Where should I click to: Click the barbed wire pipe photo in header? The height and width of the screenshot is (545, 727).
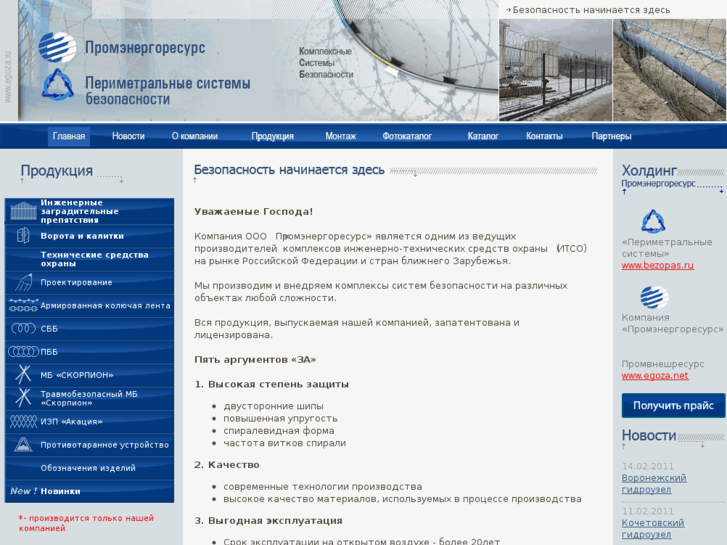(670, 70)
